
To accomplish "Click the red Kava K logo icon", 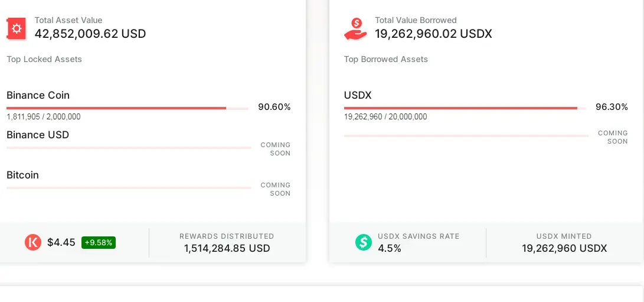I will [33, 242].
